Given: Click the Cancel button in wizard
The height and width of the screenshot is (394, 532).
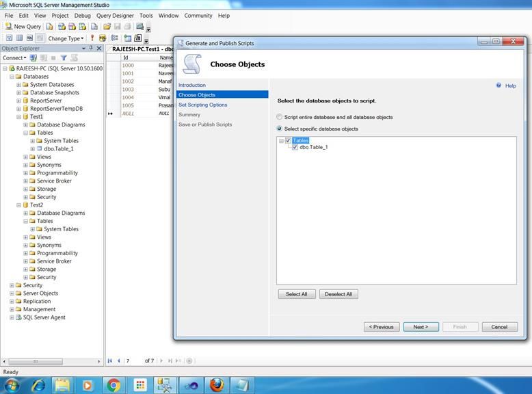Looking at the screenshot, I should click(499, 327).
